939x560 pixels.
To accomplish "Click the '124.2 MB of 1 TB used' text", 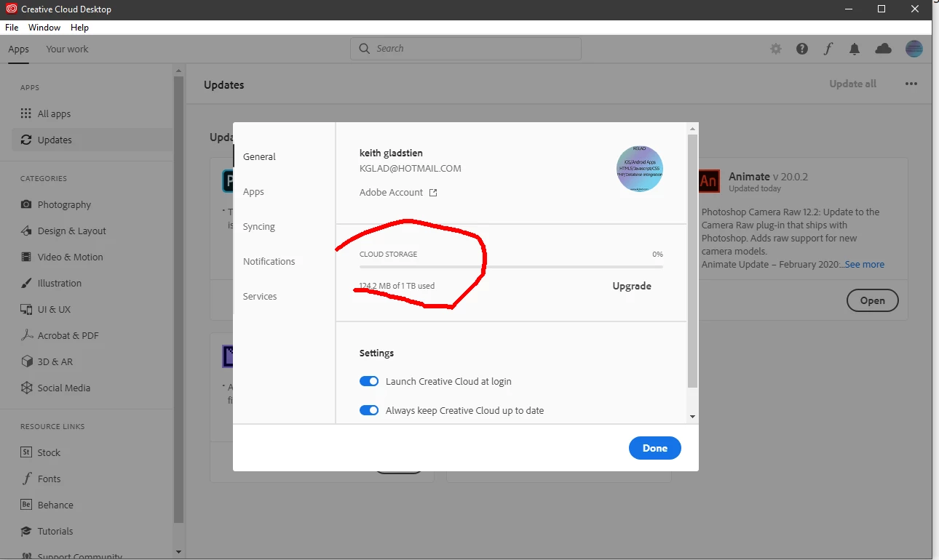I will (x=397, y=286).
